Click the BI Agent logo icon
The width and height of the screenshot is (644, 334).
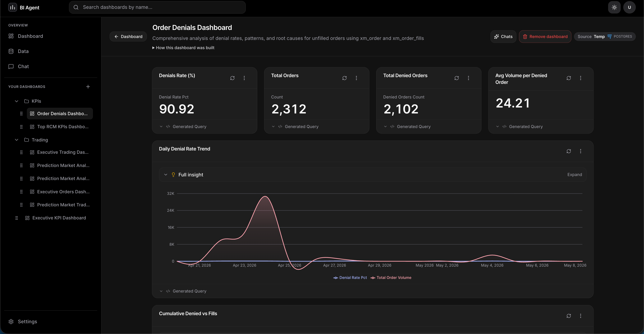click(x=12, y=7)
